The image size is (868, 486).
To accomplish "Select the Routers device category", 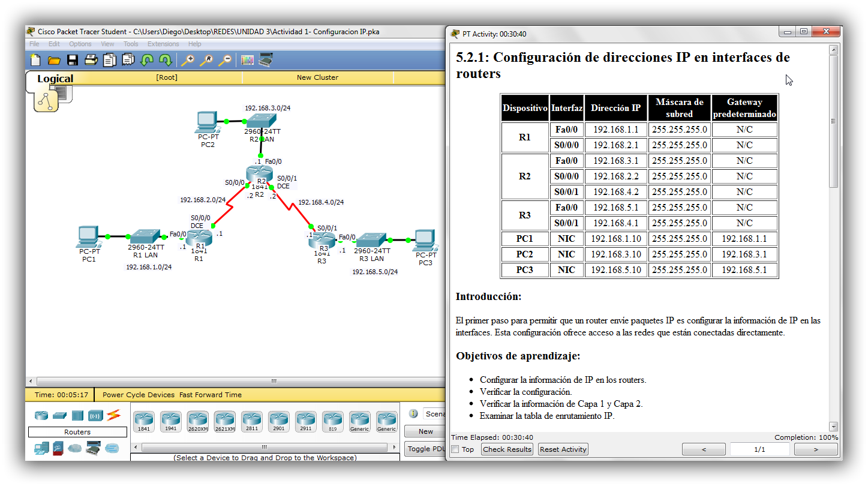I will click(40, 414).
